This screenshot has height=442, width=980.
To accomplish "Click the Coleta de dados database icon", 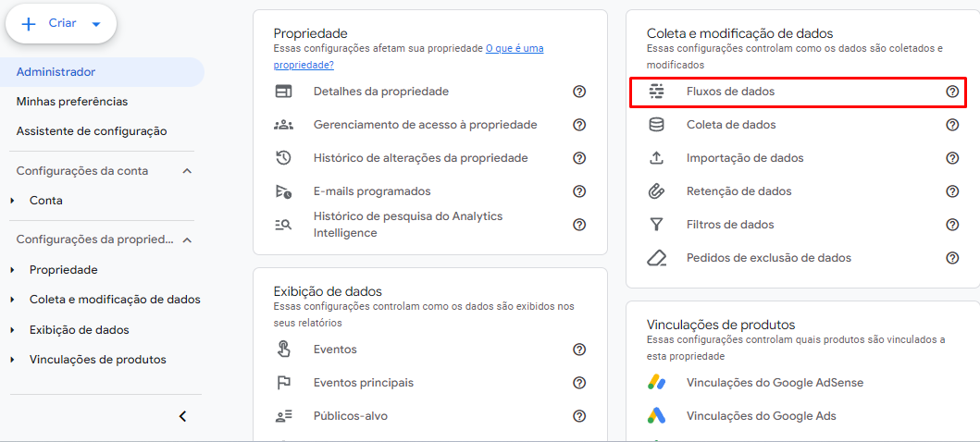I will 656,125.
